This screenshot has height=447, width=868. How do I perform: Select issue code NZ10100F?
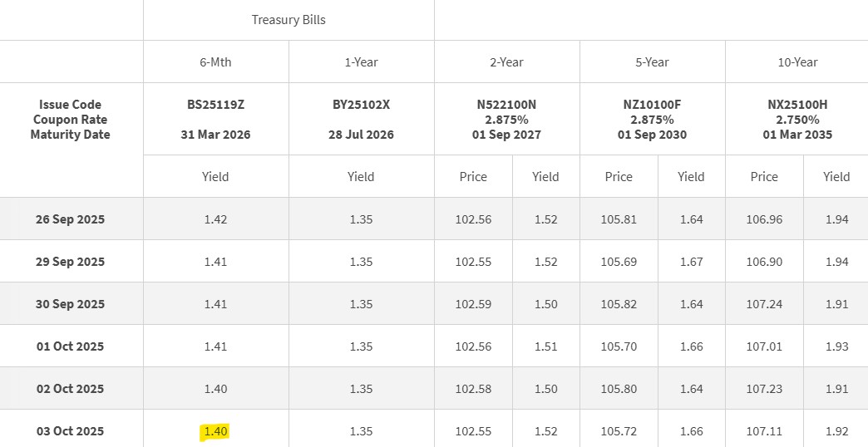(652, 105)
